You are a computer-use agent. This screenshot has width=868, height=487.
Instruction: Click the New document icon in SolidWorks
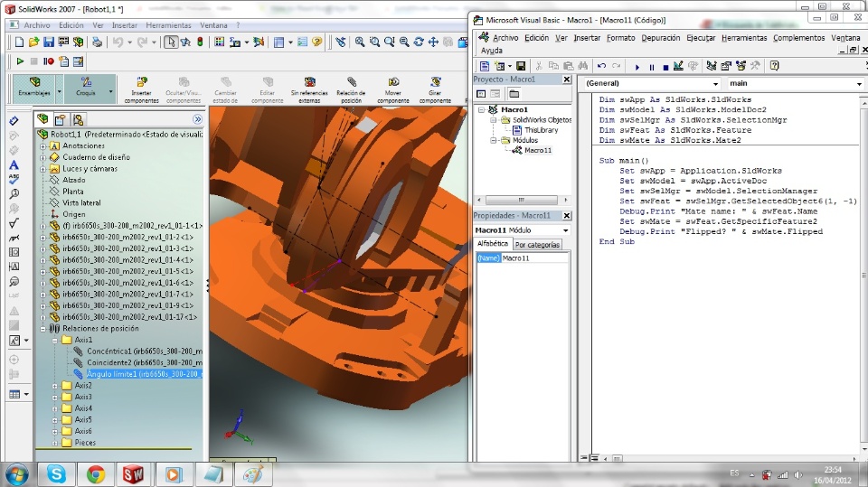point(19,42)
